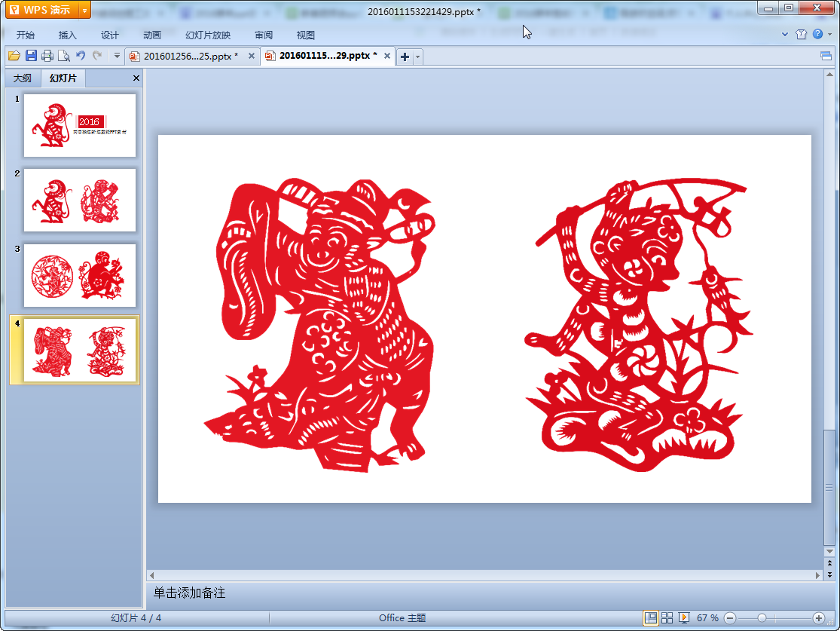Click the horizontal scrollbar left arrow
This screenshot has width=840, height=631.
click(x=152, y=575)
